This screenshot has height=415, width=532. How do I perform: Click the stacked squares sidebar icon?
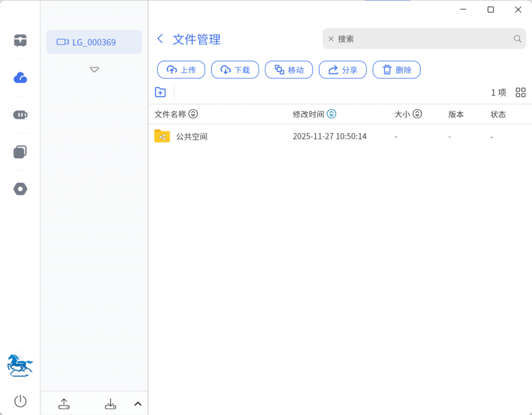[x=20, y=152]
